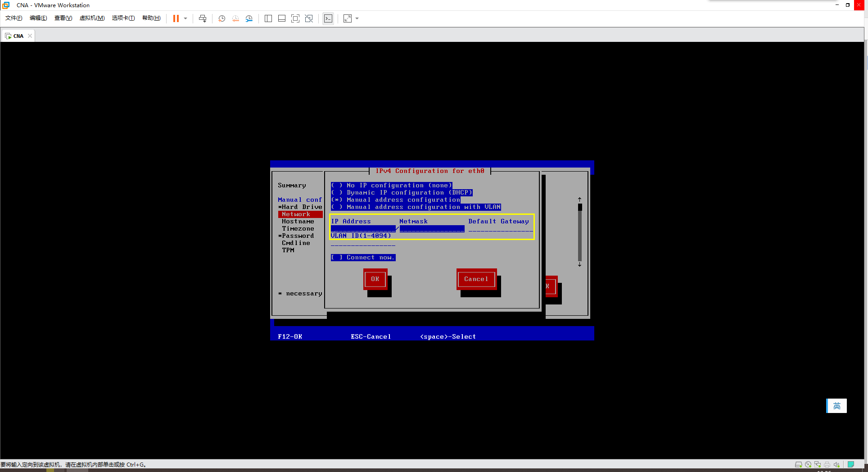This screenshot has height=472, width=868.
Task: Open the snapshot manager wrench icon
Action: coord(249,18)
